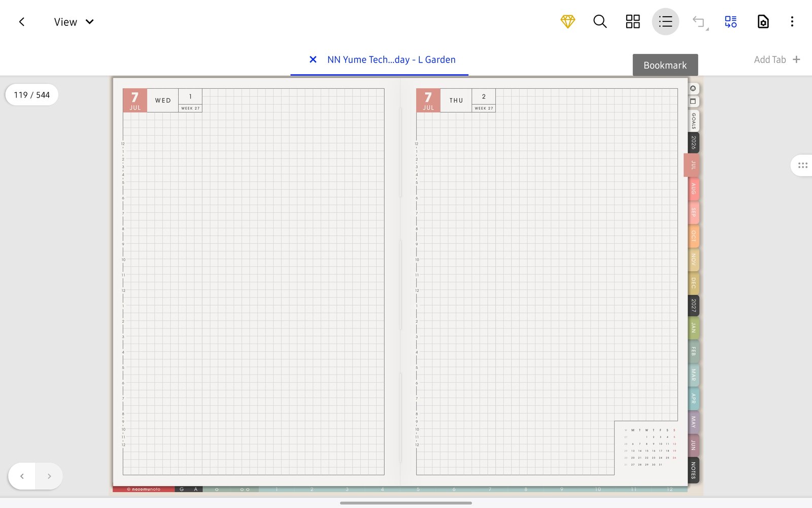This screenshot has width=812, height=508.
Task: Click the WEEK 27 link on Wednesday page
Action: 190,108
